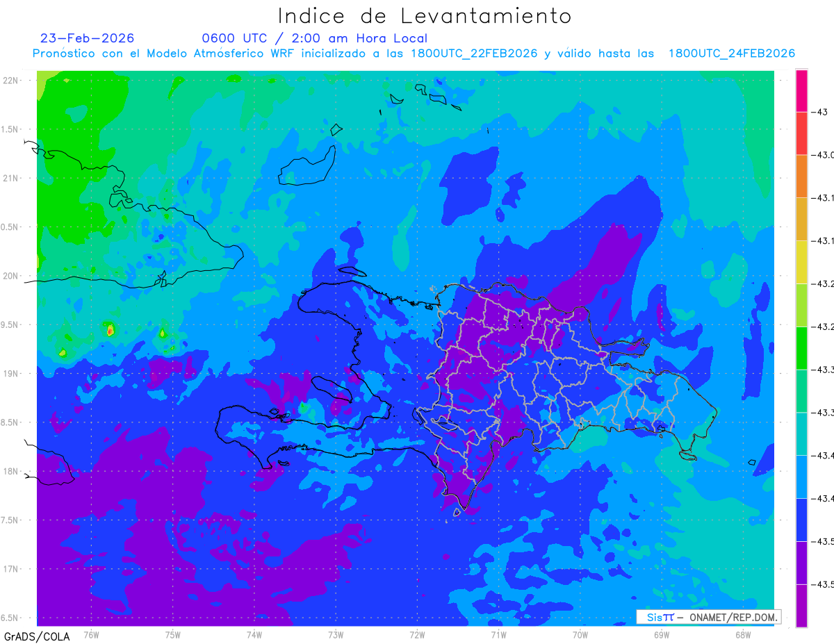Click the '22N' latitude label
834x644 pixels.
click(12, 80)
